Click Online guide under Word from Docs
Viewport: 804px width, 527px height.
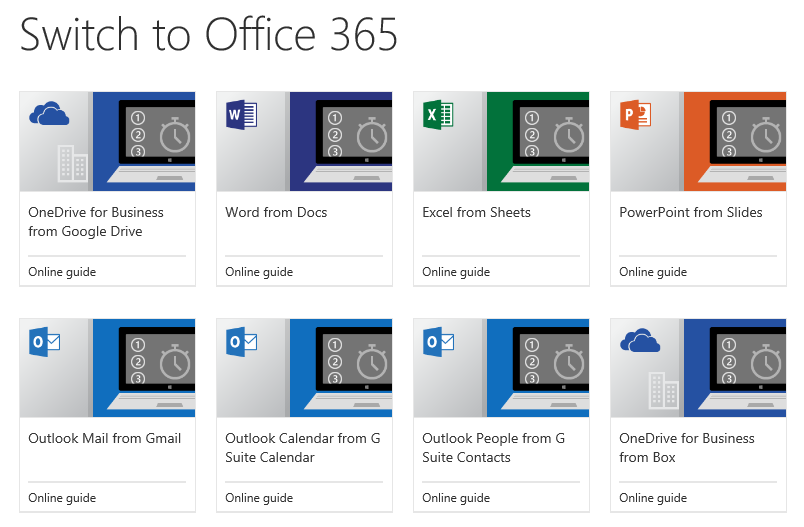(x=259, y=272)
